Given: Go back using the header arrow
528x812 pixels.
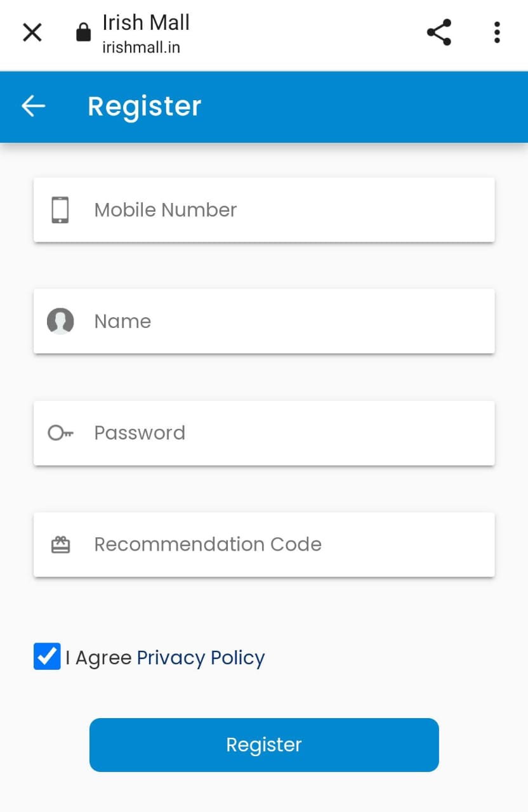Looking at the screenshot, I should pos(34,106).
